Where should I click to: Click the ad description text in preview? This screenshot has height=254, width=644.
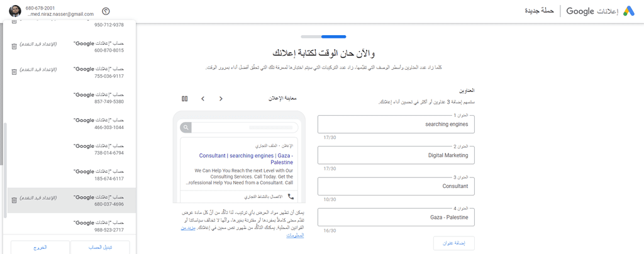point(240,176)
